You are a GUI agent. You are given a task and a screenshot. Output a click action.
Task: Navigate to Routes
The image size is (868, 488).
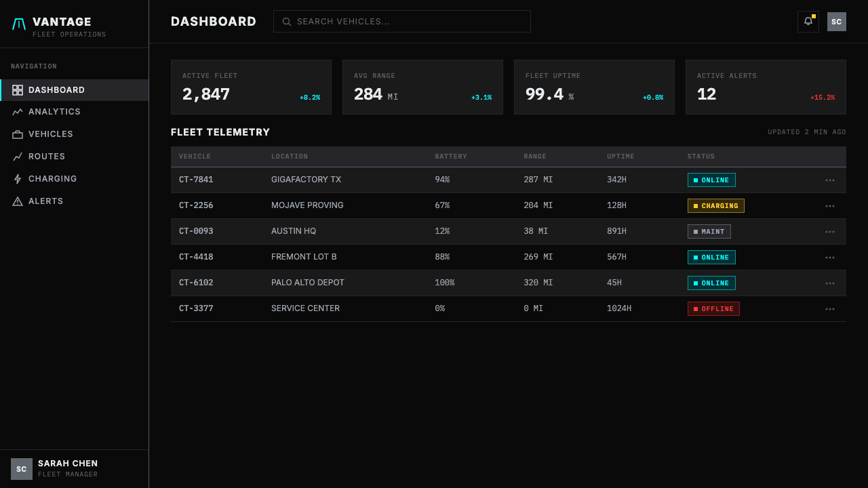click(x=75, y=157)
